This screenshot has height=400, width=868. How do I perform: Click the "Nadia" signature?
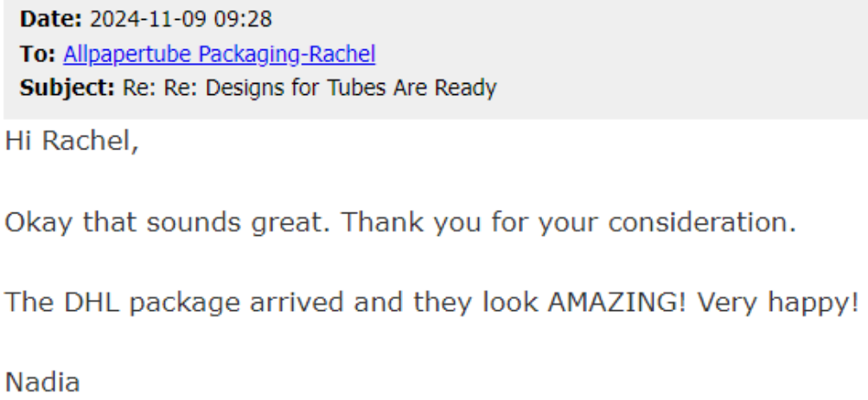(x=42, y=381)
